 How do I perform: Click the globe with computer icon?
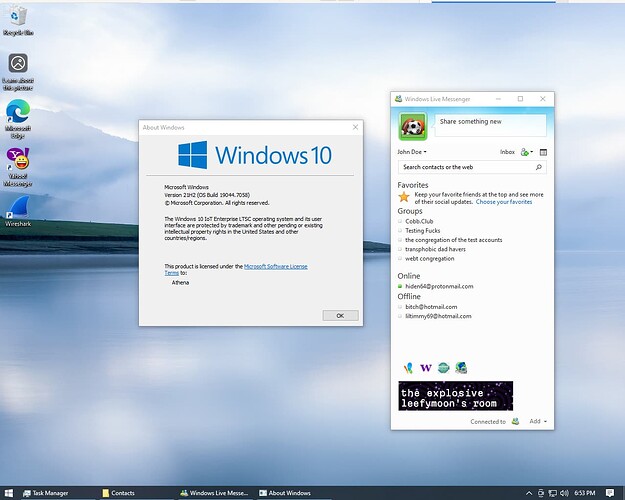[461, 368]
